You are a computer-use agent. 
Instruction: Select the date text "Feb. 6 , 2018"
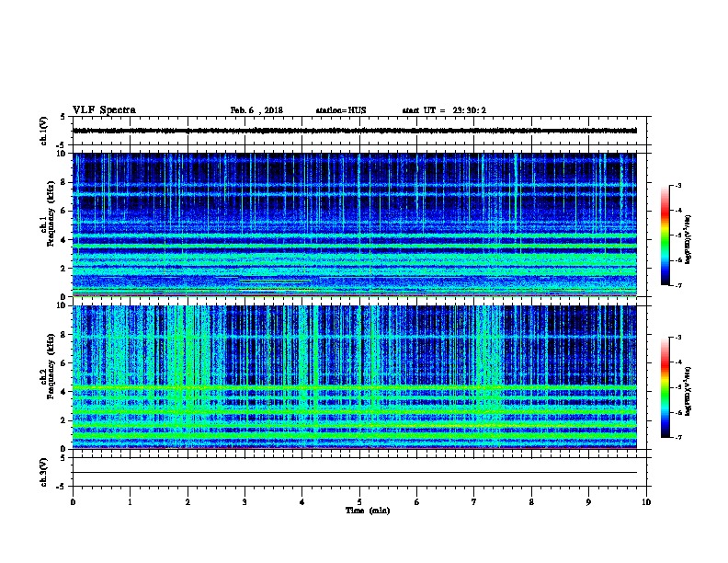pyautogui.click(x=256, y=110)
